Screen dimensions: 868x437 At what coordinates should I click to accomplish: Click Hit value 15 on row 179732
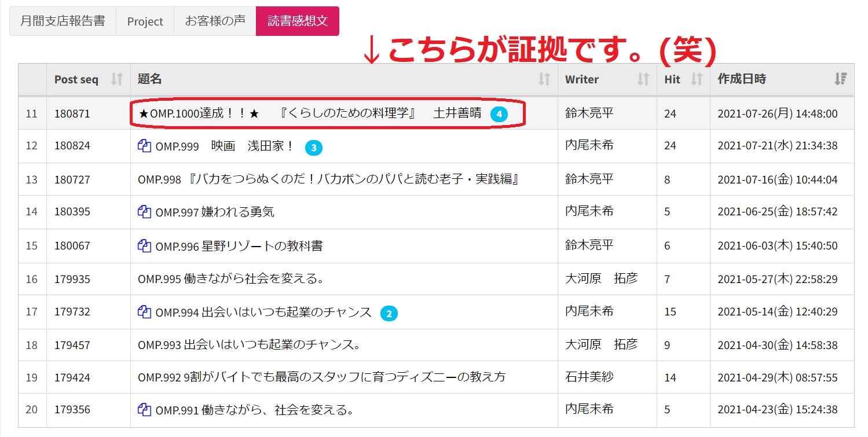click(x=670, y=313)
